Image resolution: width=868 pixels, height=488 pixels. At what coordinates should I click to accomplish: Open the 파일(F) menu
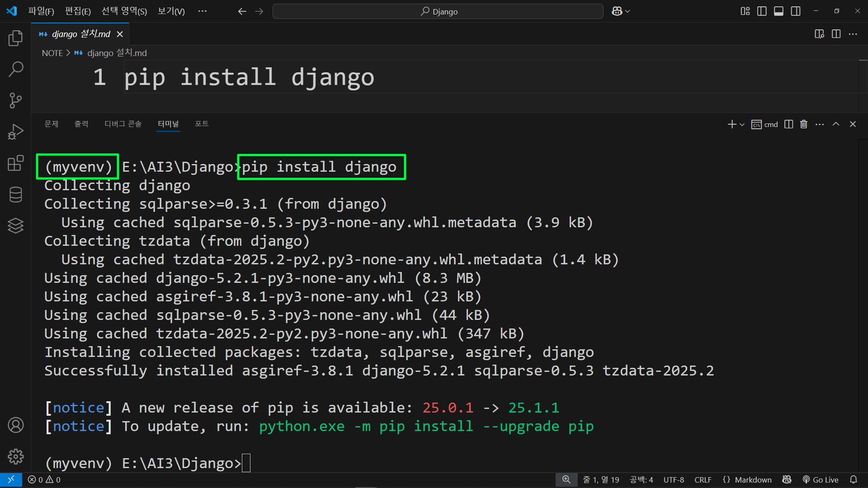pos(41,11)
